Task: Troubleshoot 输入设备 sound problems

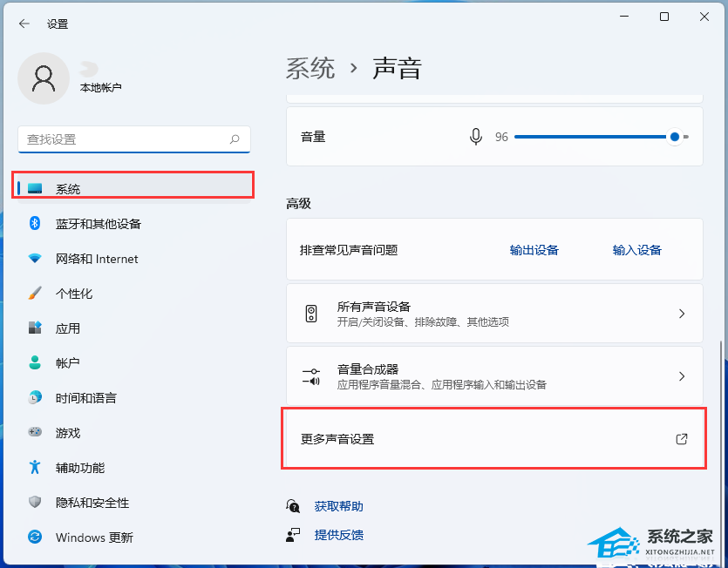Action: point(637,250)
